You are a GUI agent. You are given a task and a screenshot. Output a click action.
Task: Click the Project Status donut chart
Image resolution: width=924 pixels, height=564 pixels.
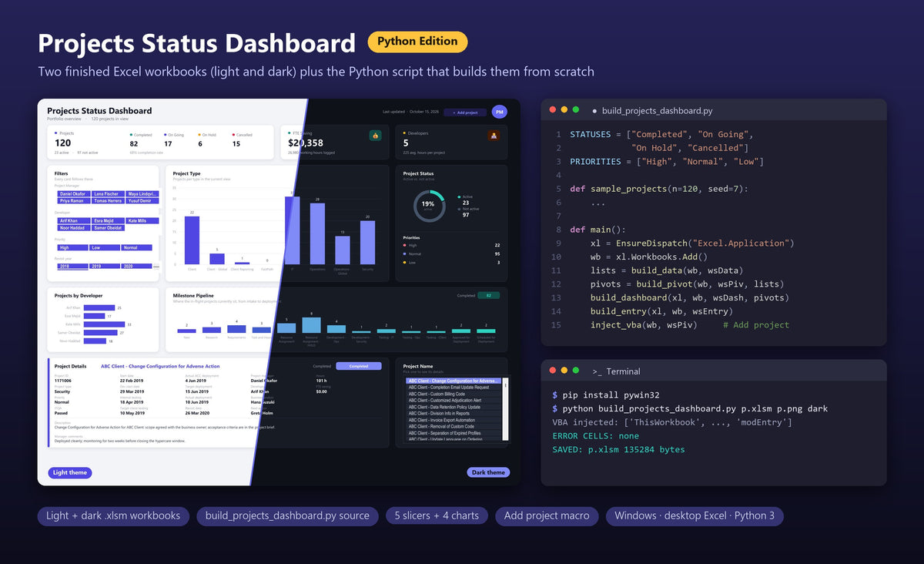[x=429, y=206]
